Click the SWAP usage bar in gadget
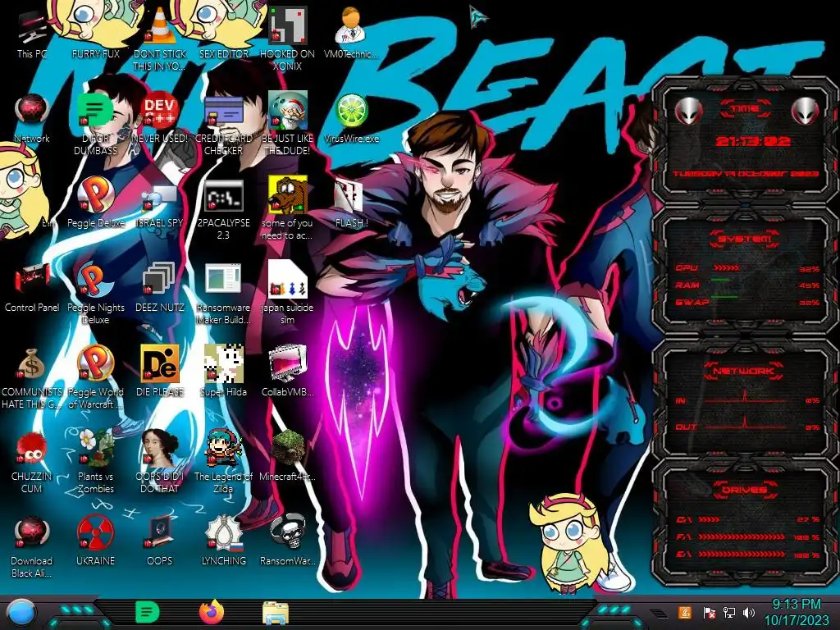 click(x=724, y=297)
